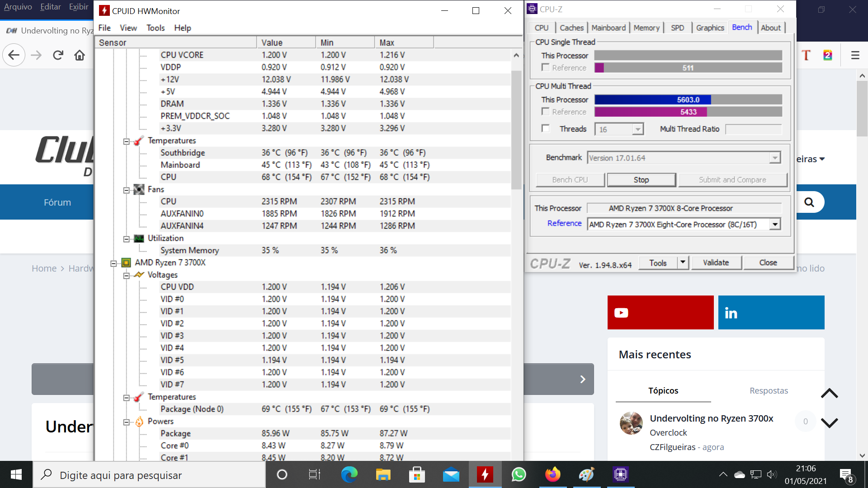The width and height of the screenshot is (868, 488).
Task: Collapse the AMD Ryzen 7 3700X node
Action: [x=113, y=263]
